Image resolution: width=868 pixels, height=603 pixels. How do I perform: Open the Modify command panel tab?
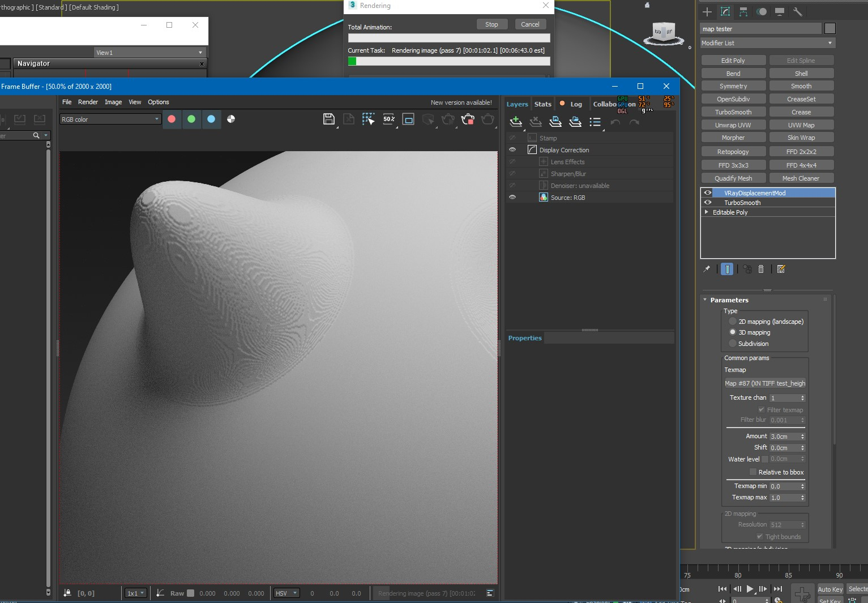click(x=725, y=12)
